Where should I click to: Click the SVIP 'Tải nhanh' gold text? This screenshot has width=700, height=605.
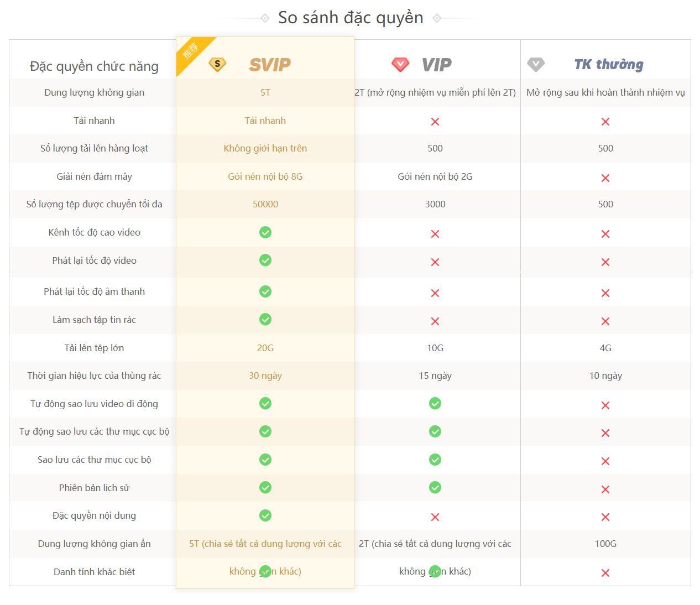265,121
